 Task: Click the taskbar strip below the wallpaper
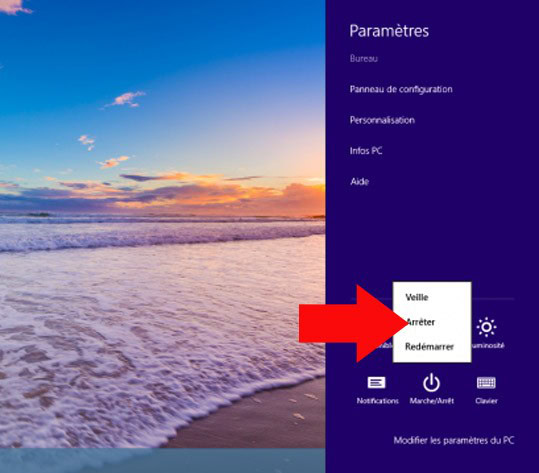163,460
